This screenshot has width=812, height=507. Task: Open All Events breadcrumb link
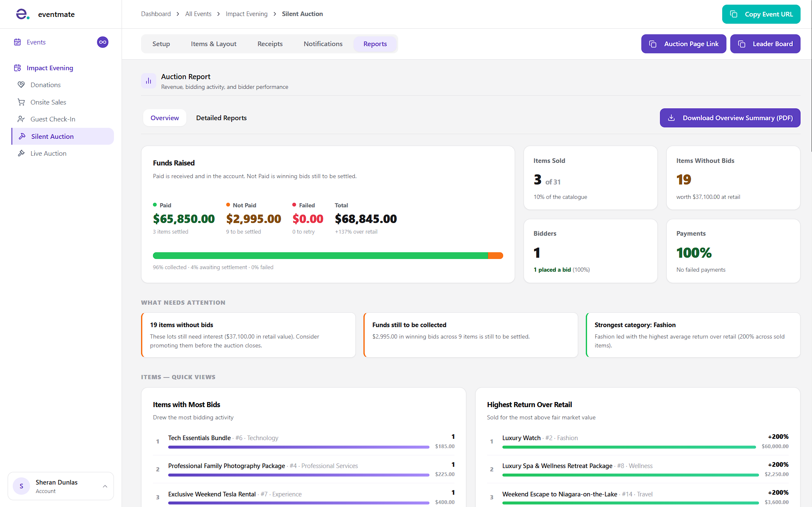pos(198,14)
